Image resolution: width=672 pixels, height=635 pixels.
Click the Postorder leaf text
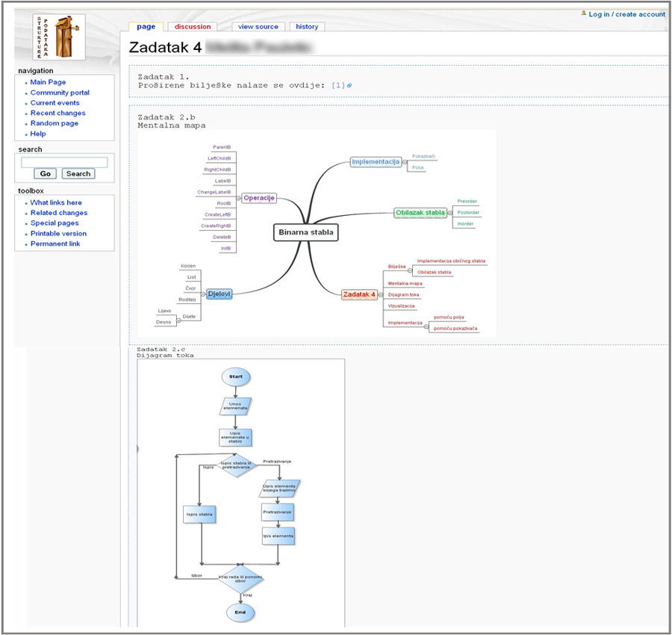468,212
